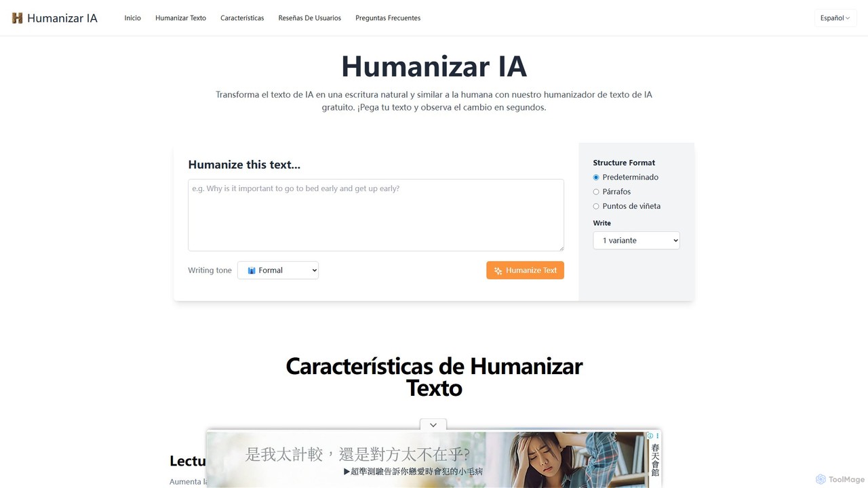Click the Humanizar IA logo icon
868x488 pixels.
pos(18,18)
